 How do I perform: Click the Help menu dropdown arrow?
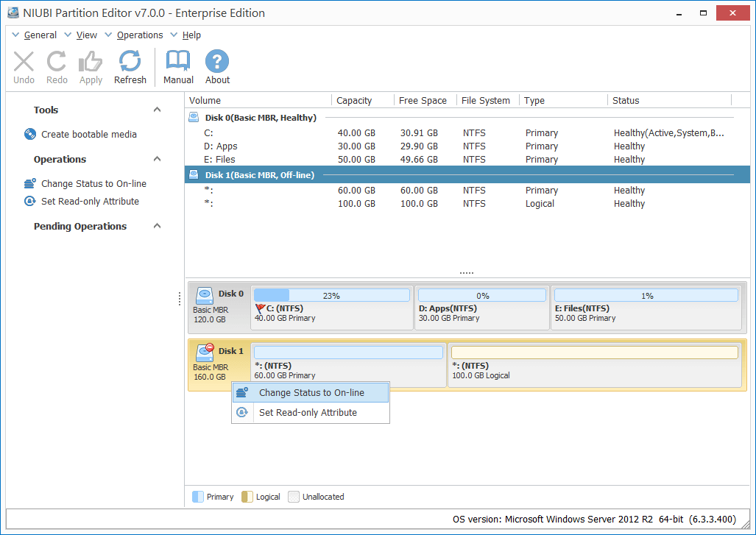pyautogui.click(x=174, y=35)
